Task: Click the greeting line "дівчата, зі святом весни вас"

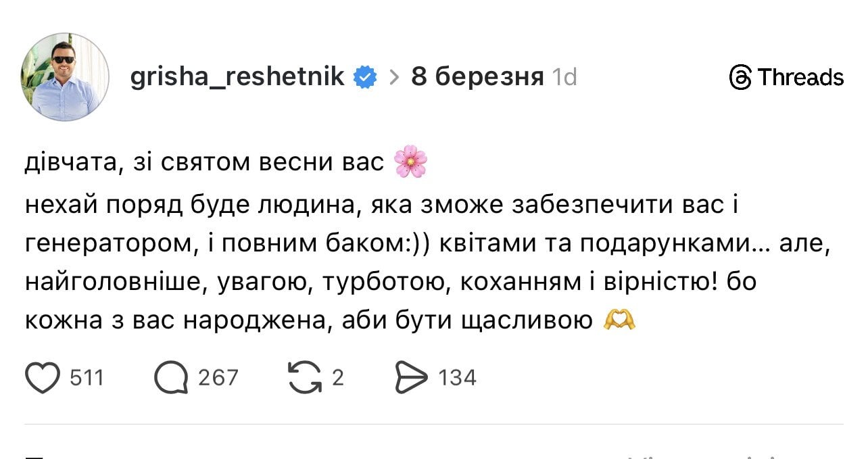Action: pos(204,164)
